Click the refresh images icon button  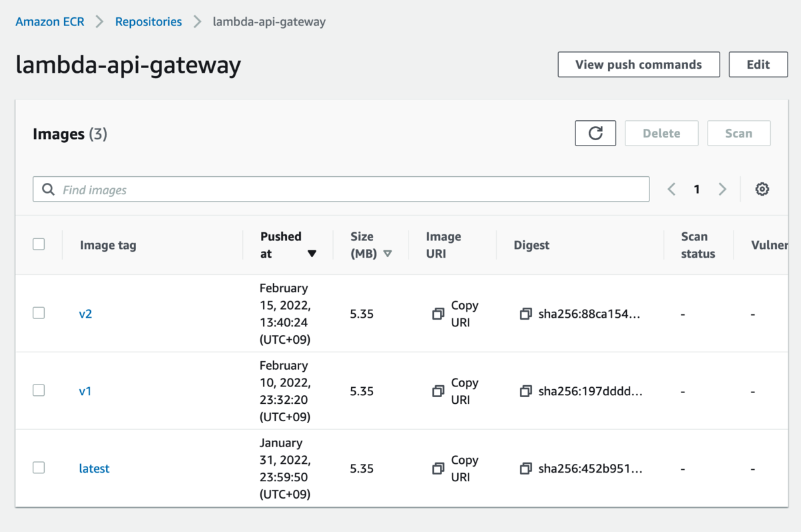tap(595, 134)
